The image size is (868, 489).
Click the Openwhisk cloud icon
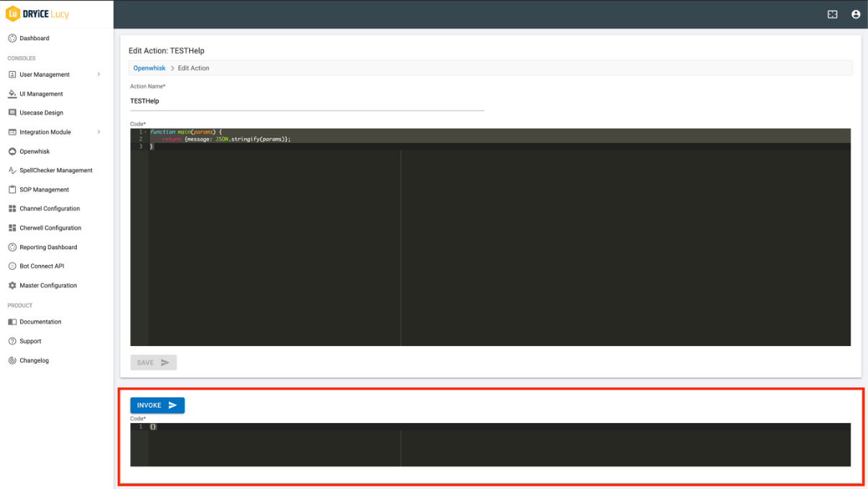(12, 152)
